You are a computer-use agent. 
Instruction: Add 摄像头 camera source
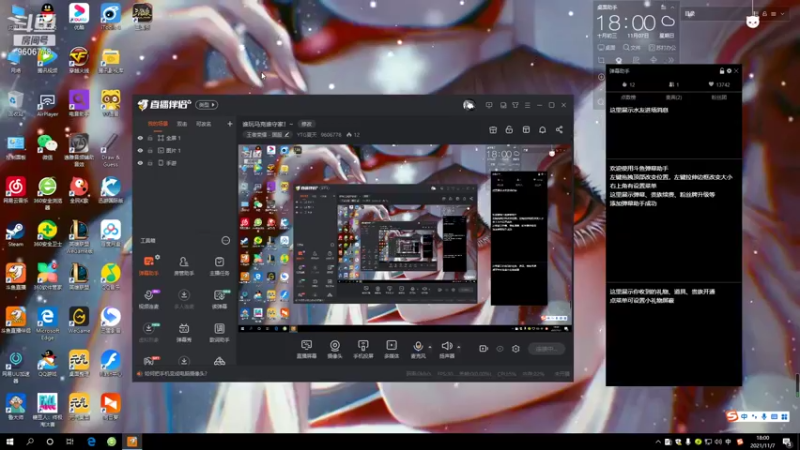[335, 349]
